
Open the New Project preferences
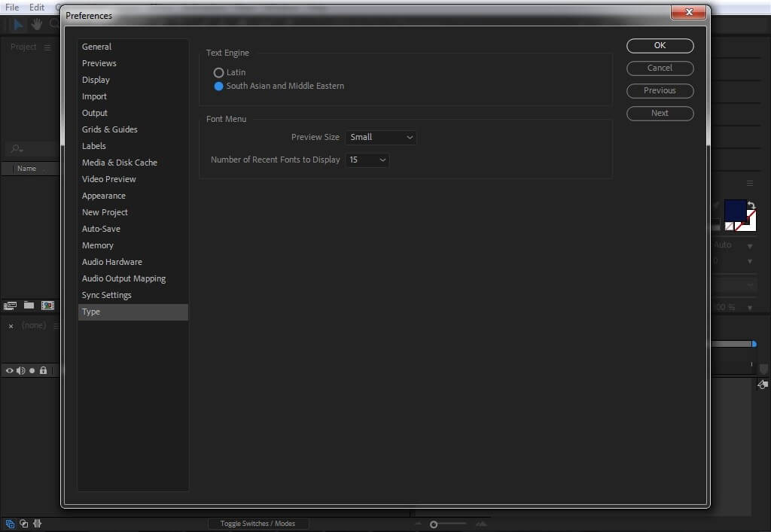click(x=133, y=213)
